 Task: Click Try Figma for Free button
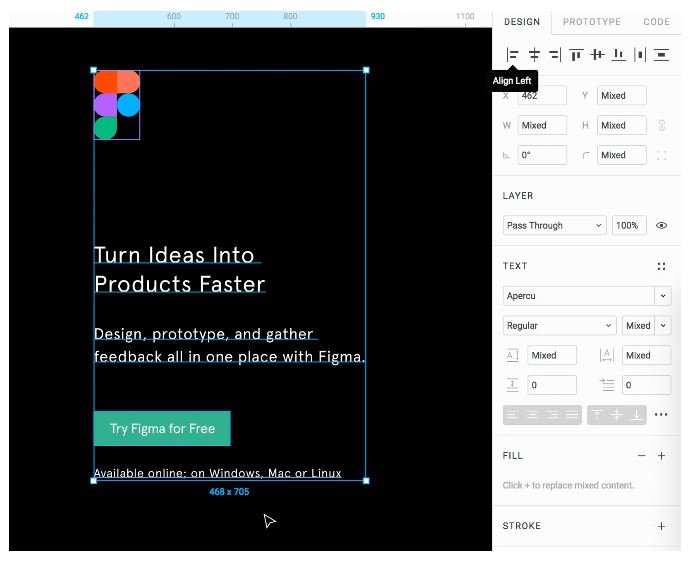162,429
